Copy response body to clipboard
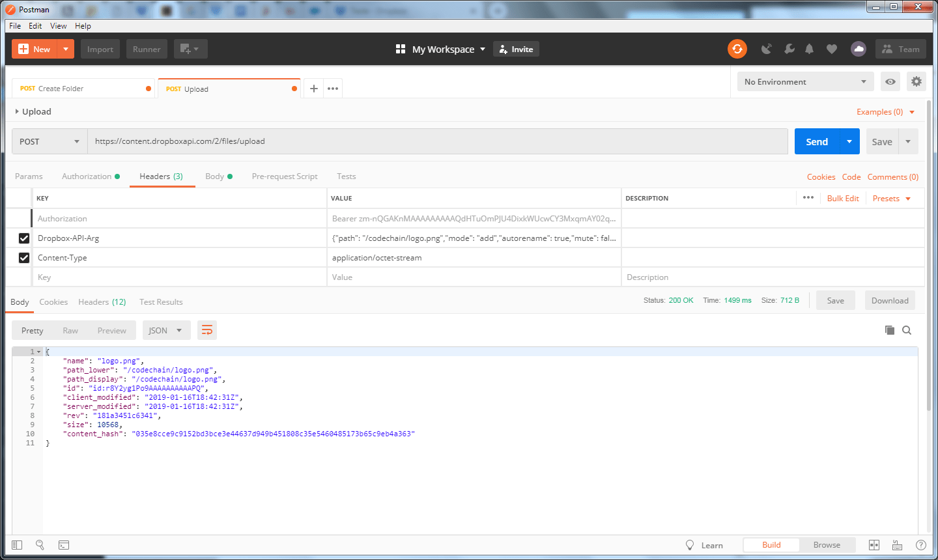The width and height of the screenshot is (938, 560). (890, 330)
